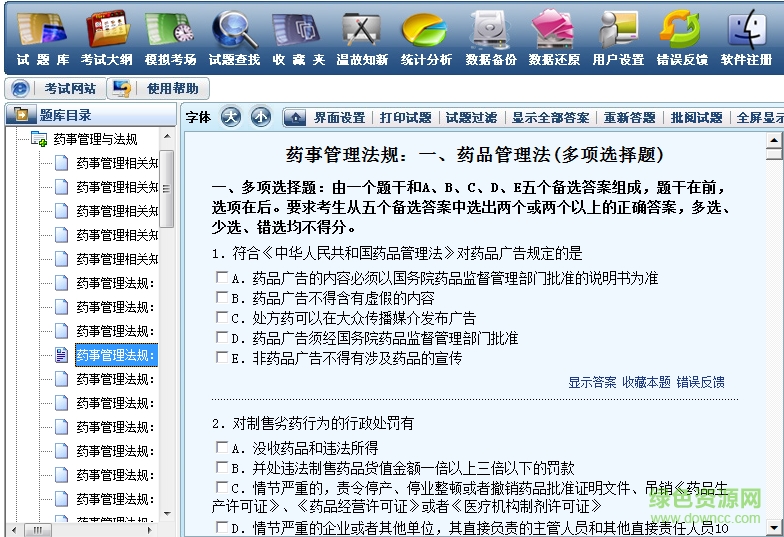Screen dimensions: 784x537
Task: Click tree panel scroll up arrow
Action: (x=167, y=136)
